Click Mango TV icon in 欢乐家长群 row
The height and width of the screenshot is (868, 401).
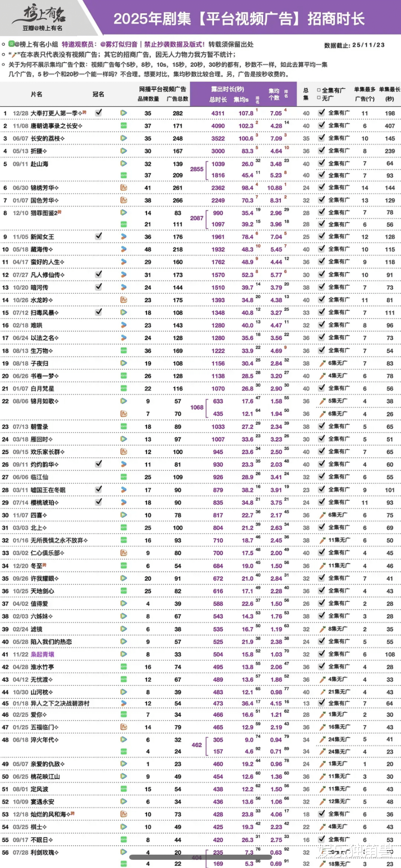(x=124, y=452)
